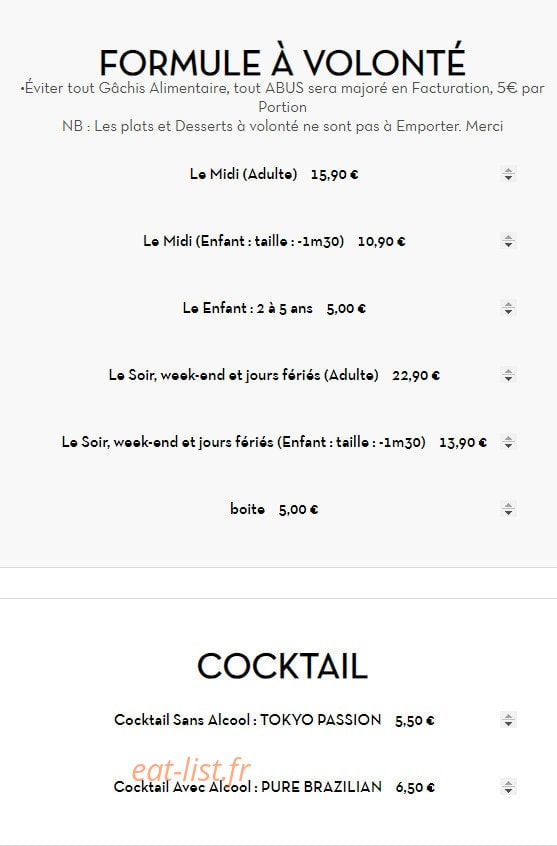Click the stepper icon next to Enfant 2 à 5 ans
557x846 pixels.
click(x=508, y=308)
